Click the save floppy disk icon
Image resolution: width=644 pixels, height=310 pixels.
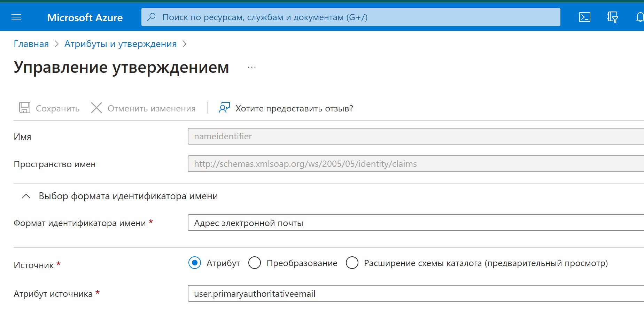point(25,108)
